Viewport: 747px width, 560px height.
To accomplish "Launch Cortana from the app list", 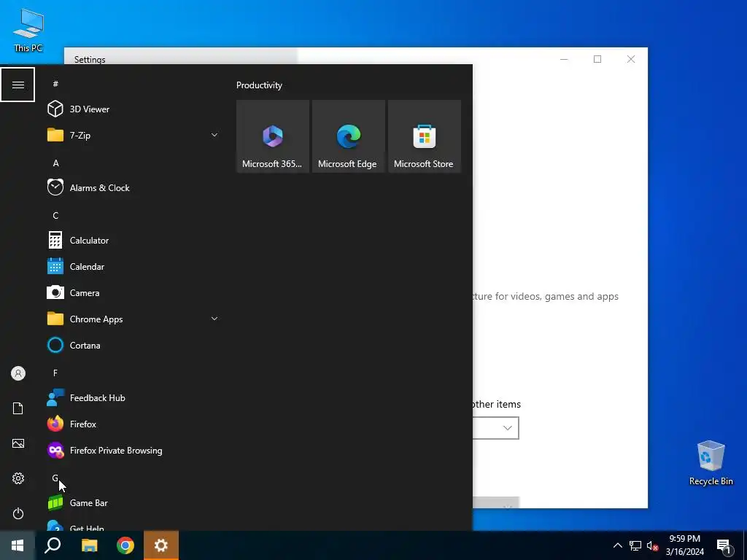I will pos(133,345).
